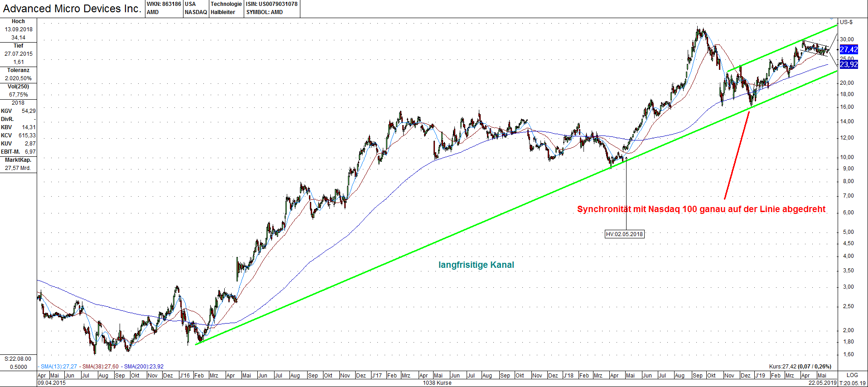Viewport: 868px width, 387px height.
Task: Click the "Toleranz" heading
Action: click(18, 70)
